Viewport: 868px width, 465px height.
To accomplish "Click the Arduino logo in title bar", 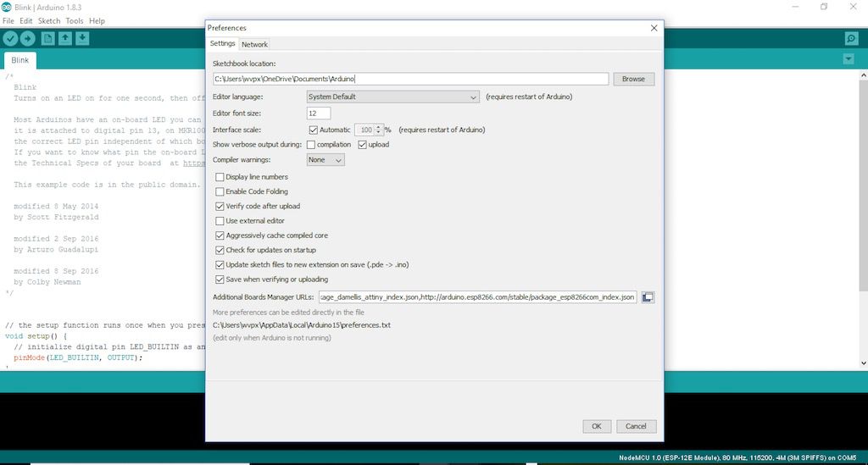I will [6, 7].
